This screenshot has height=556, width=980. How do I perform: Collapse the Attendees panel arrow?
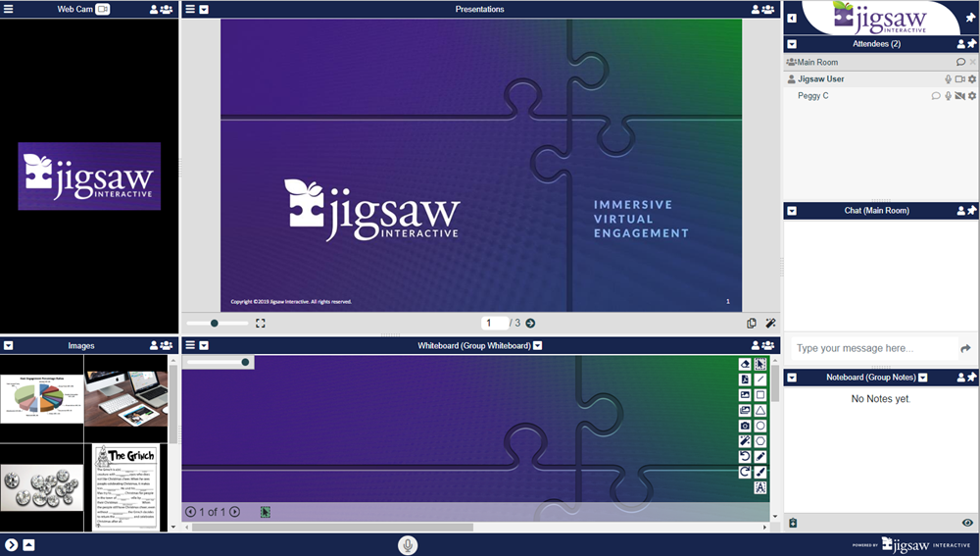coord(792,44)
